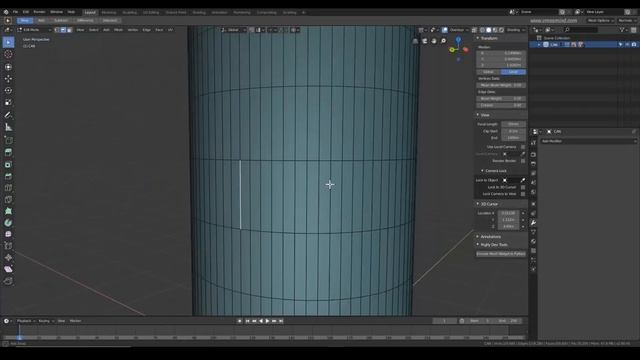Click play animation button
Image resolution: width=640 pixels, height=360 pixels.
[x=267, y=321]
